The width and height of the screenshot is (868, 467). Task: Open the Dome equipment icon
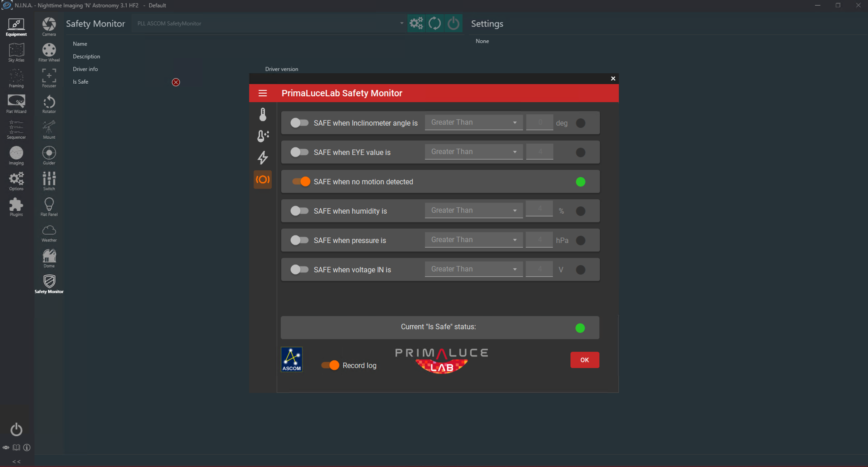[49, 258]
